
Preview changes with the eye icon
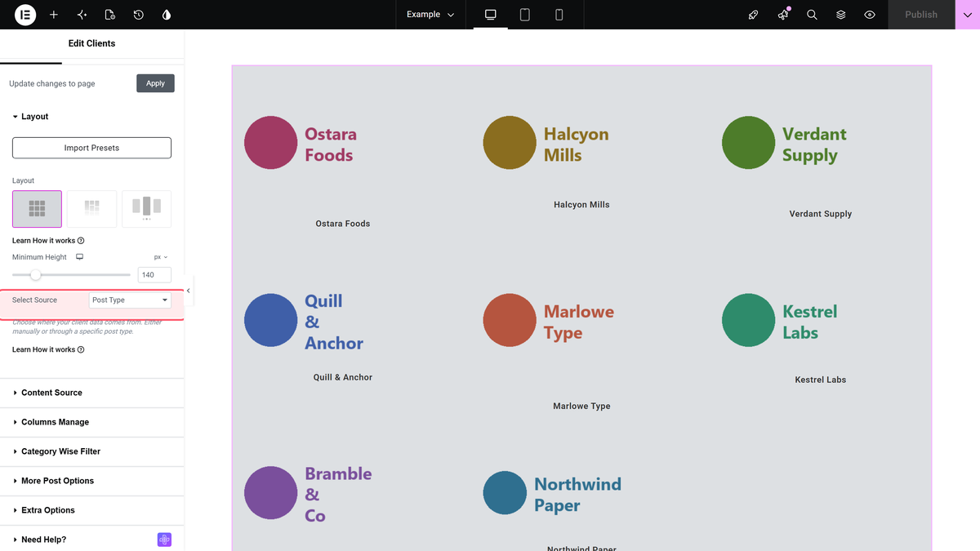(870, 15)
